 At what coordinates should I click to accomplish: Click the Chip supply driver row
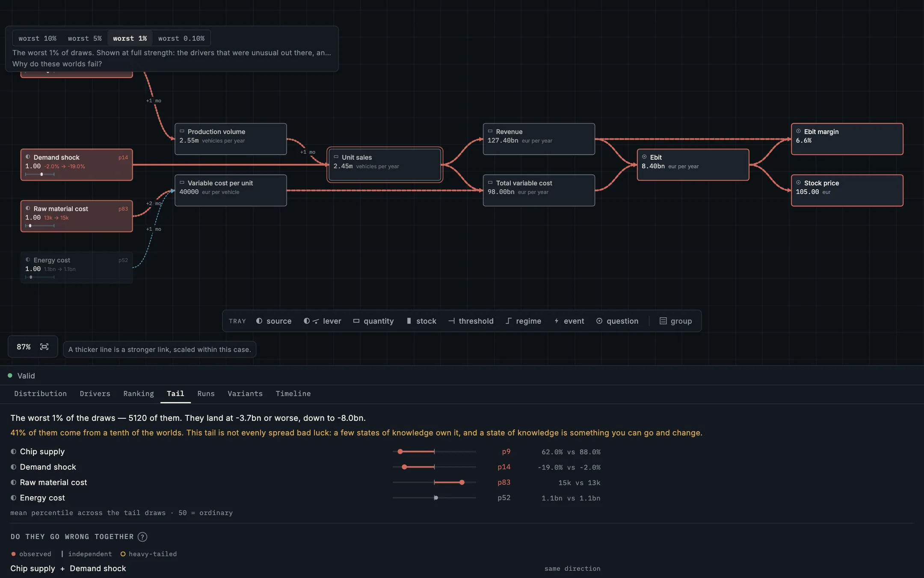305,452
